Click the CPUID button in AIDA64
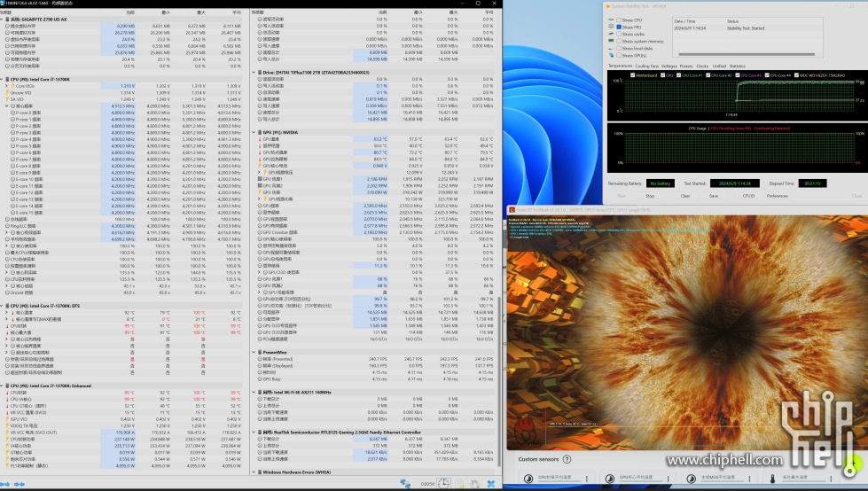Viewport: 868px width, 491px height. click(x=748, y=196)
